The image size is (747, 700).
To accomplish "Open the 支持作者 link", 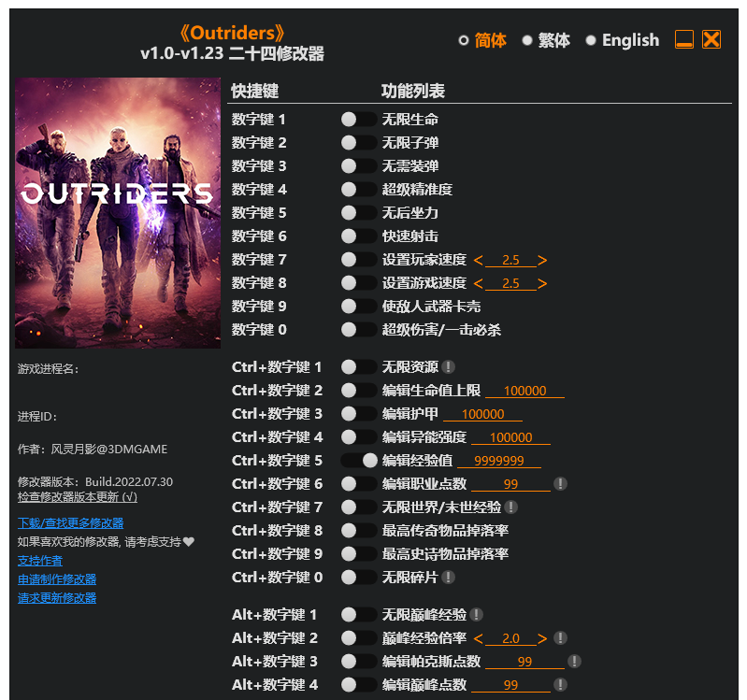I will [40, 561].
